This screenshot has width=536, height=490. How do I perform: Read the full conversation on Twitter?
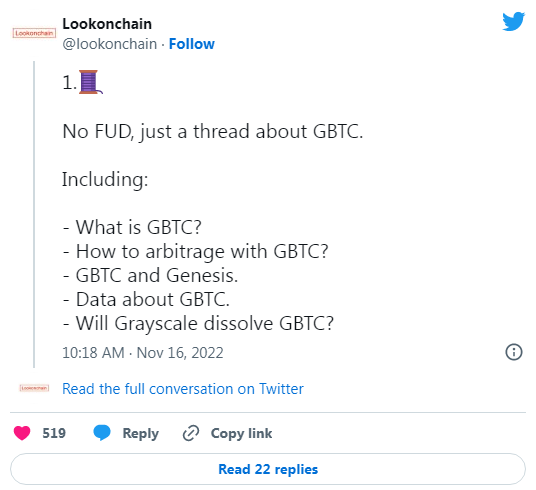(x=183, y=389)
